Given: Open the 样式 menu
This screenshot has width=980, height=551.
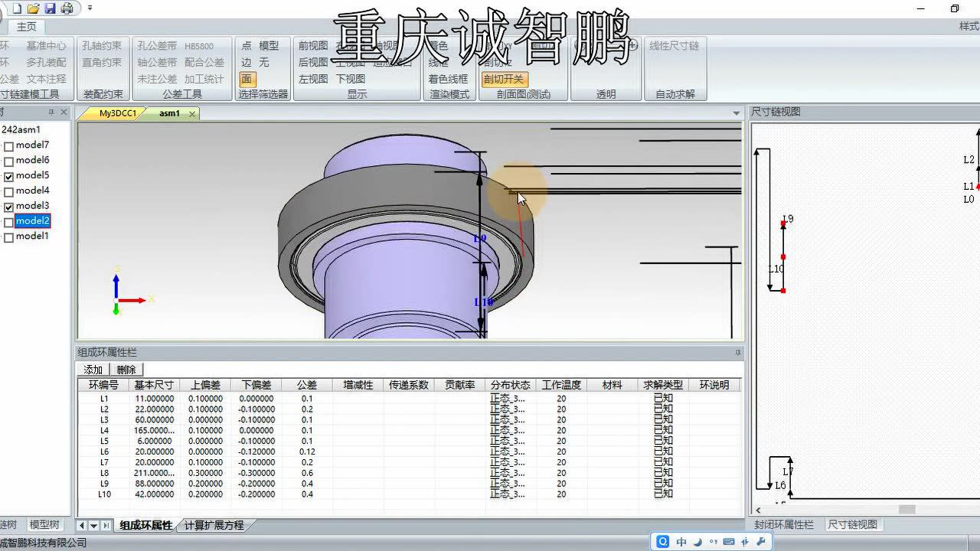Looking at the screenshot, I should pos(969,26).
